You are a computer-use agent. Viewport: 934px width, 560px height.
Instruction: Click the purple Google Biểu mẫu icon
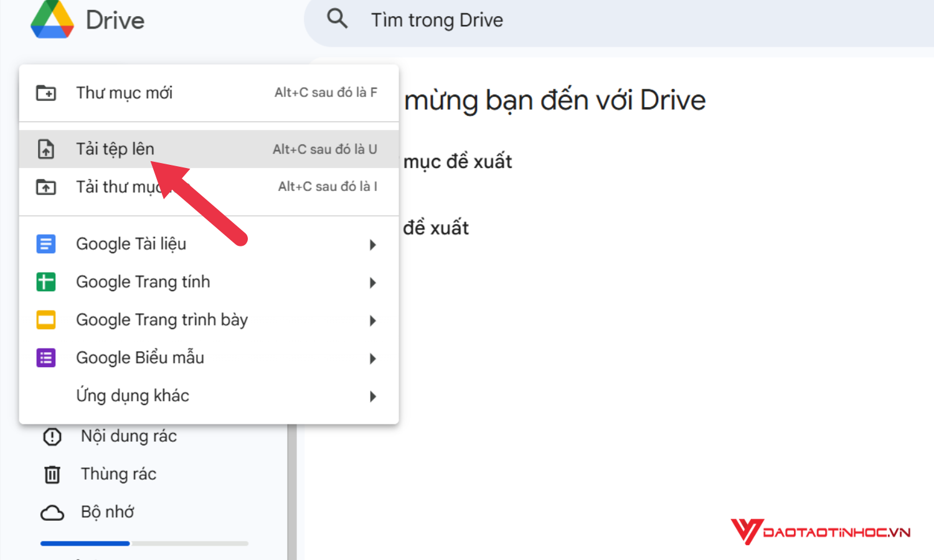pos(46,358)
